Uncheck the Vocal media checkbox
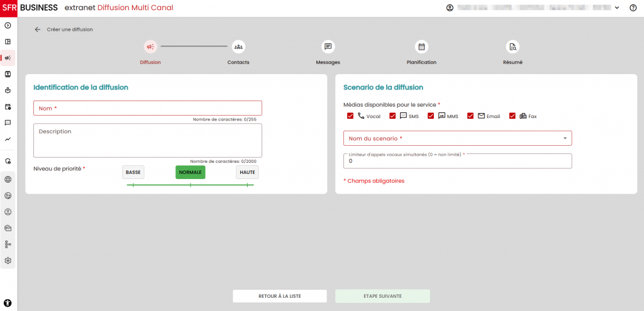This screenshot has height=311, width=644. pyautogui.click(x=350, y=116)
